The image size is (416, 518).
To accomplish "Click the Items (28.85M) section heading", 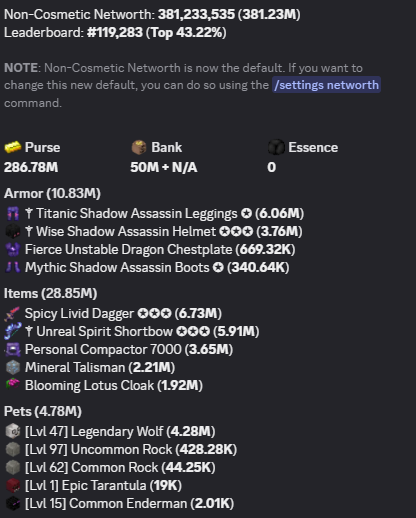I will 51,293.
